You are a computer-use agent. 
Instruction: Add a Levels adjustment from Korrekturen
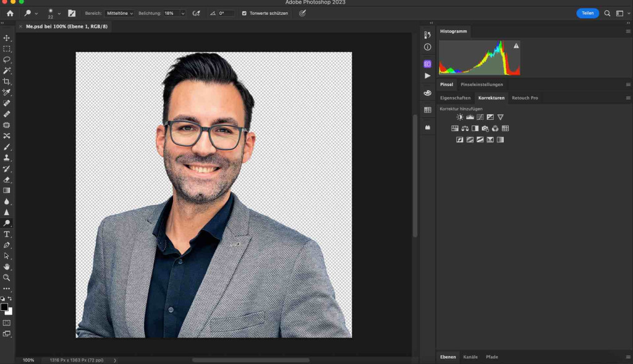469,117
